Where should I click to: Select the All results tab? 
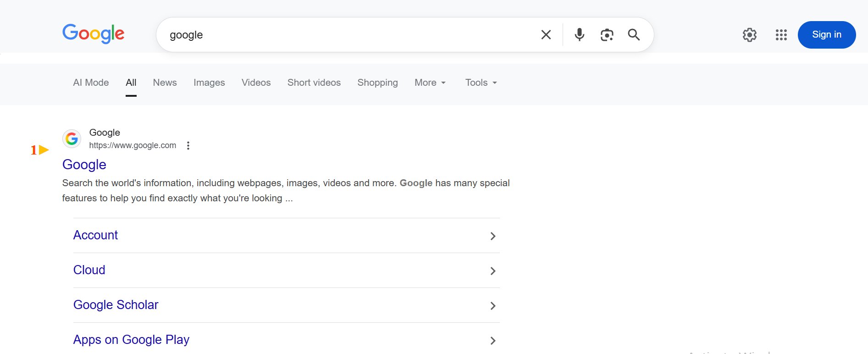click(x=131, y=83)
